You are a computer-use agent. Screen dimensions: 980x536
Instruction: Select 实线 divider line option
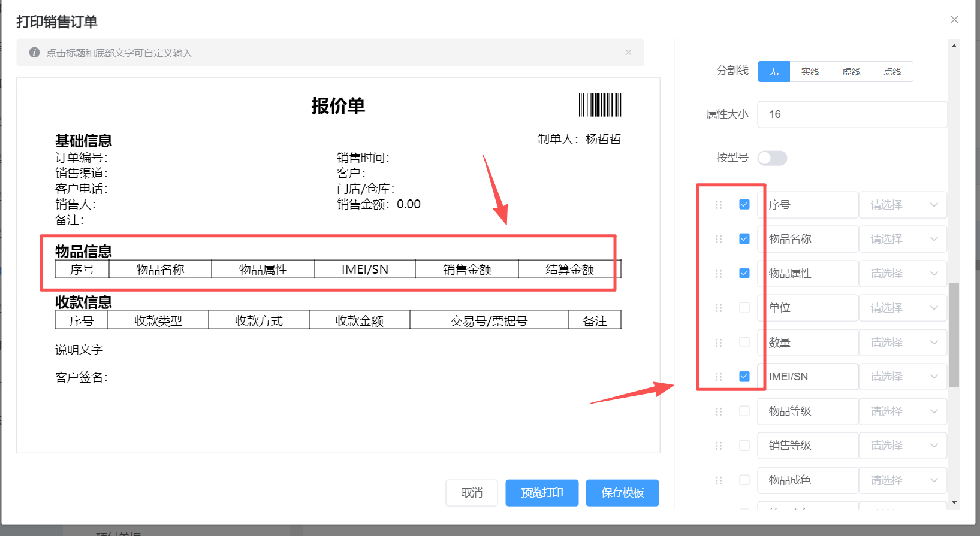(x=810, y=72)
